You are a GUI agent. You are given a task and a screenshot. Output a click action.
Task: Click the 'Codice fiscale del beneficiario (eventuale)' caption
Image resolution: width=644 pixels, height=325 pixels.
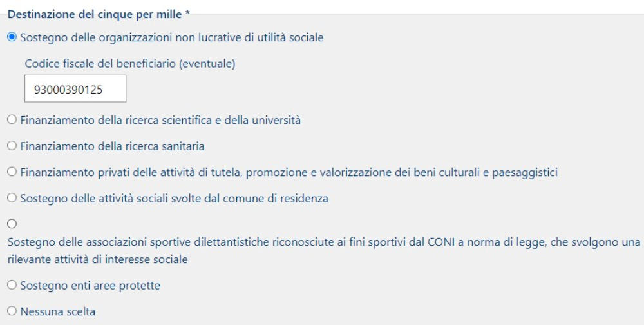pyautogui.click(x=130, y=64)
